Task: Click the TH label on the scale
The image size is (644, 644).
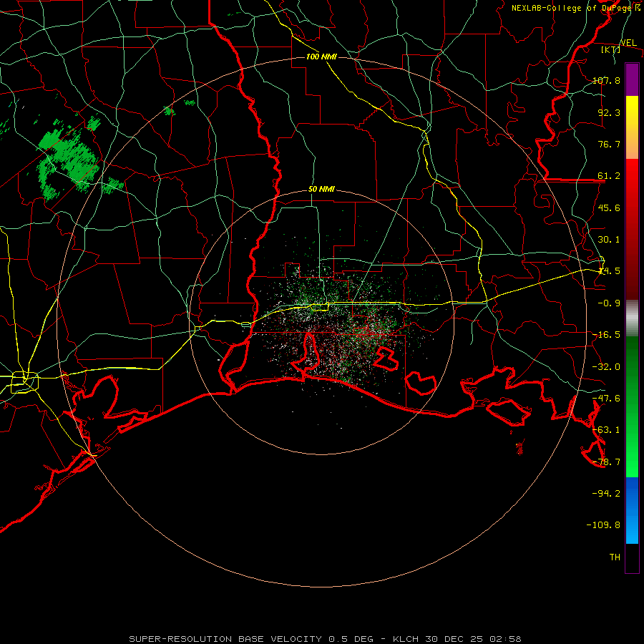Action: [x=615, y=557]
